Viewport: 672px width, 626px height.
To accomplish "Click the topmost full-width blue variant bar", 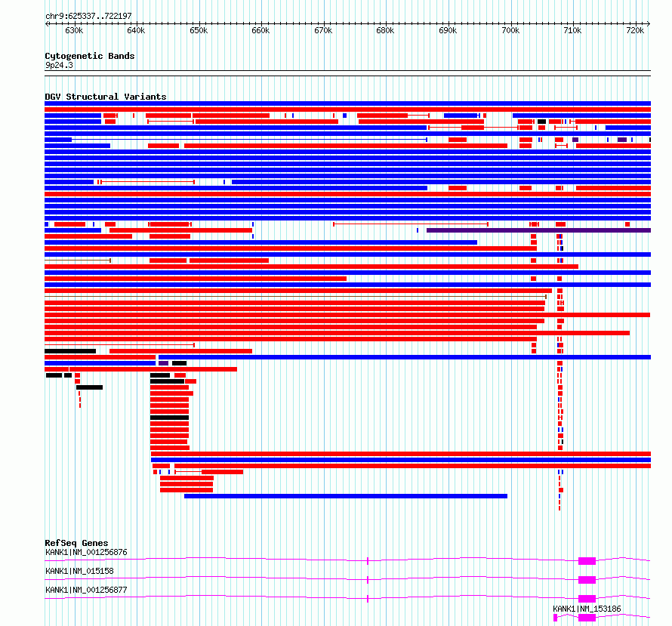I will [347, 103].
